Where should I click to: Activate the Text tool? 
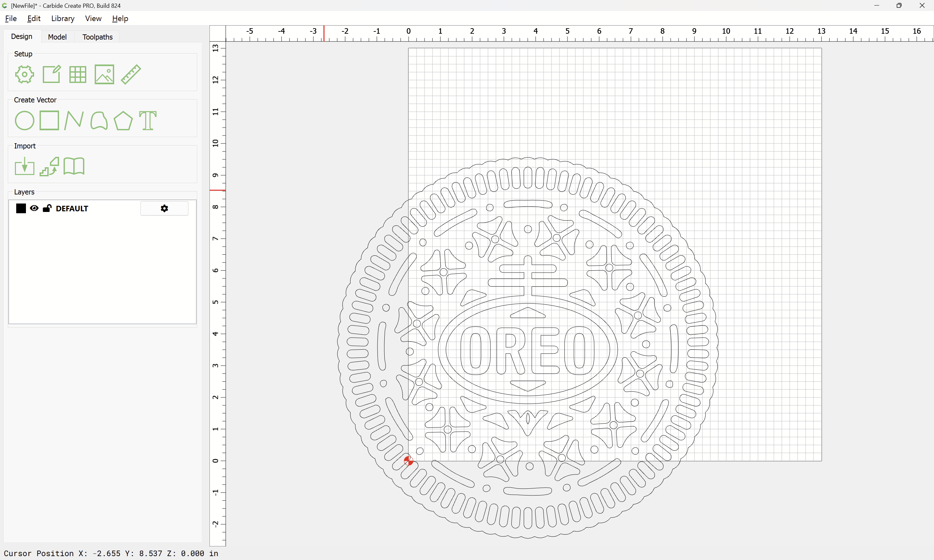[148, 121]
